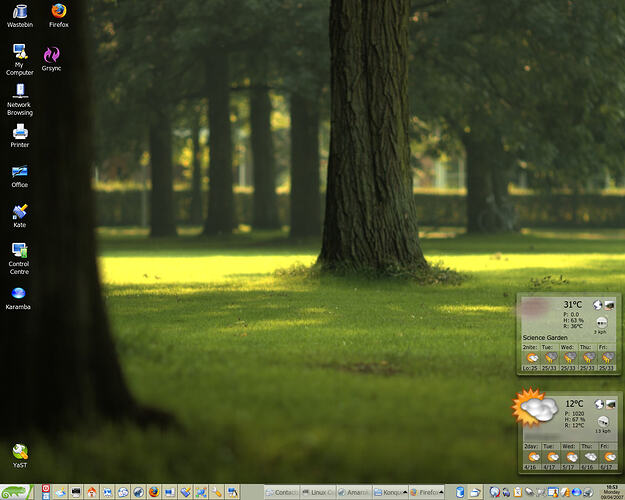This screenshot has height=500, width=625.
Task: Click the blue orb Karamba tray icon
Action: click(576, 492)
